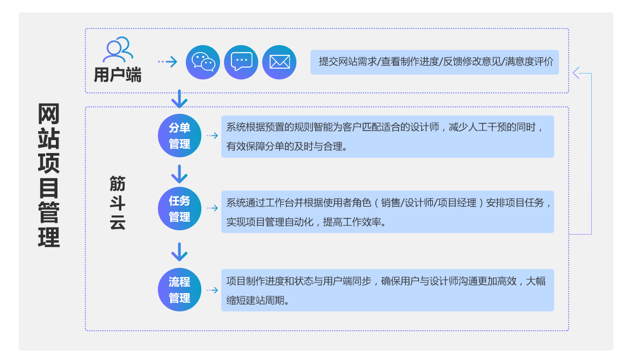Click the 流程管理 circle
The width and height of the screenshot is (624, 364).
(179, 290)
